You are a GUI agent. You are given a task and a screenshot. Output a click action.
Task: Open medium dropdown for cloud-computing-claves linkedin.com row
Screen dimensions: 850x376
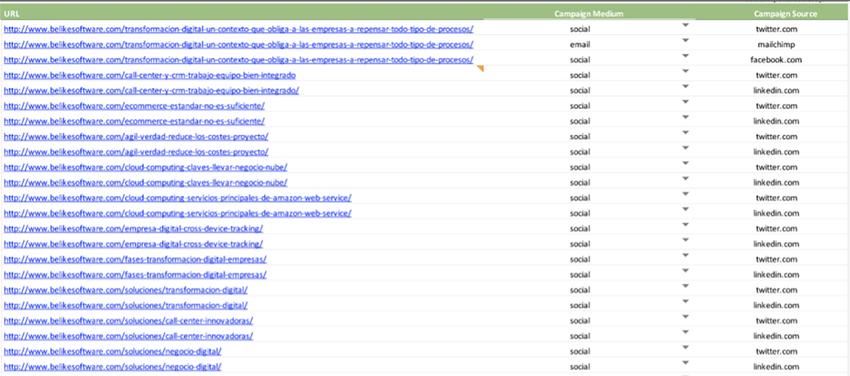[x=685, y=178]
